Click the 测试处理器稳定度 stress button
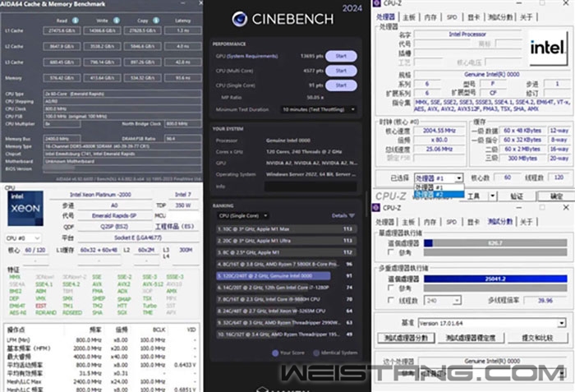575x392 pixels. click(471, 338)
